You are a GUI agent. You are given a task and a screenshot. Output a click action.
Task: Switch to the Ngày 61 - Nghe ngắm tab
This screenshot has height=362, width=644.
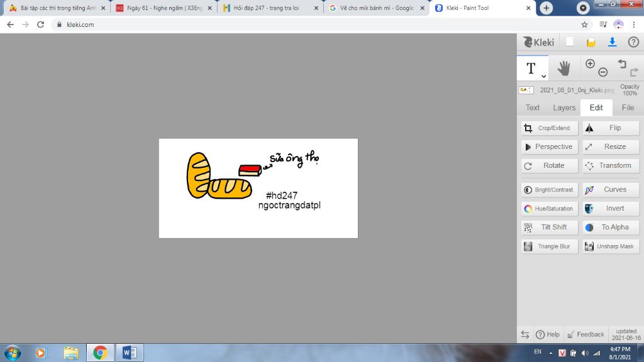tap(164, 8)
